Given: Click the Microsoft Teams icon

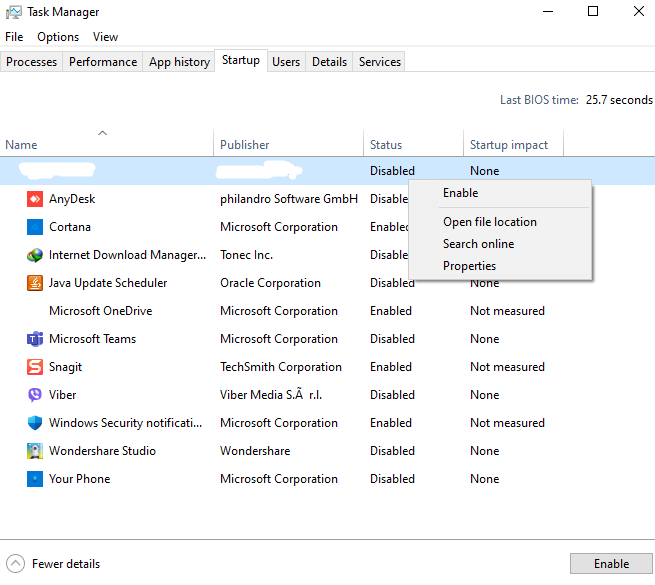Looking at the screenshot, I should click(x=35, y=339).
